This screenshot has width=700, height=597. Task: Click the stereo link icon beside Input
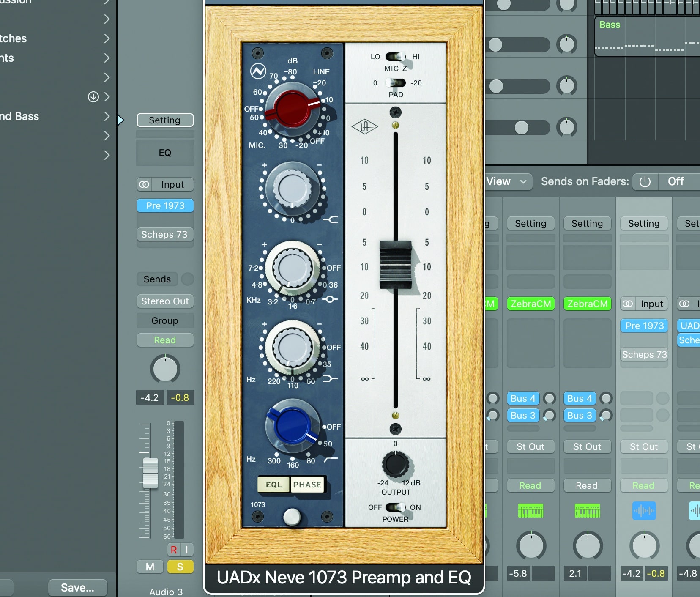click(144, 184)
